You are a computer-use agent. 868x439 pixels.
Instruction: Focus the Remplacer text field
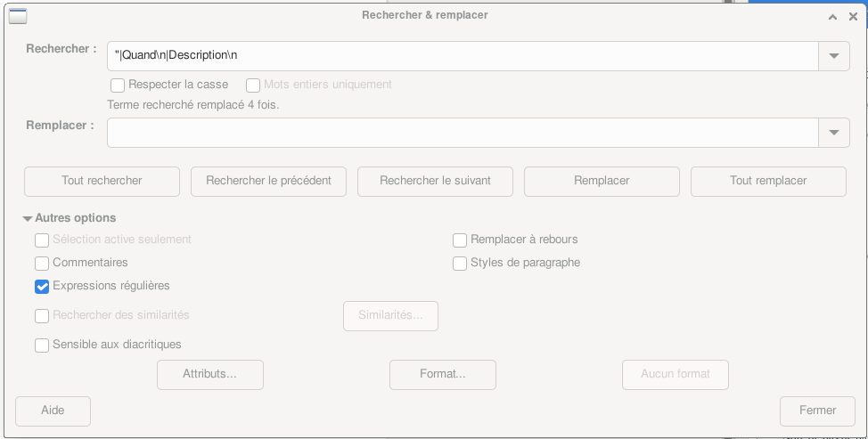pyautogui.click(x=463, y=133)
